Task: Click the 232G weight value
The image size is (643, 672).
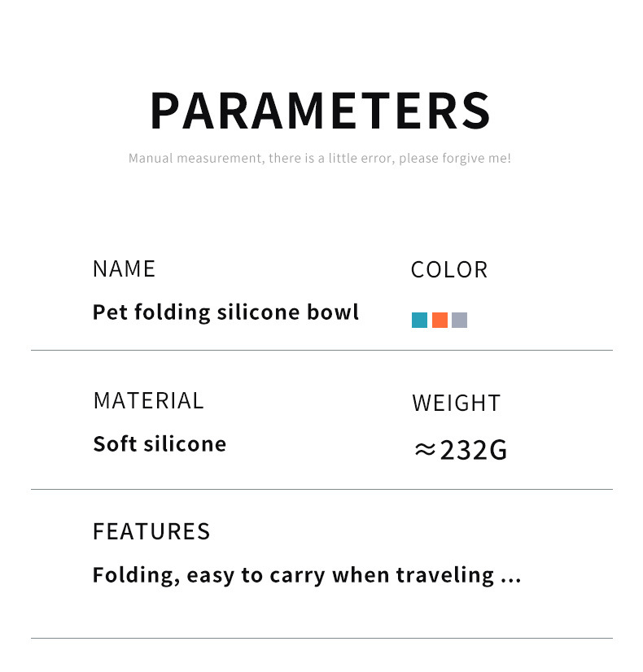Action: [x=473, y=450]
